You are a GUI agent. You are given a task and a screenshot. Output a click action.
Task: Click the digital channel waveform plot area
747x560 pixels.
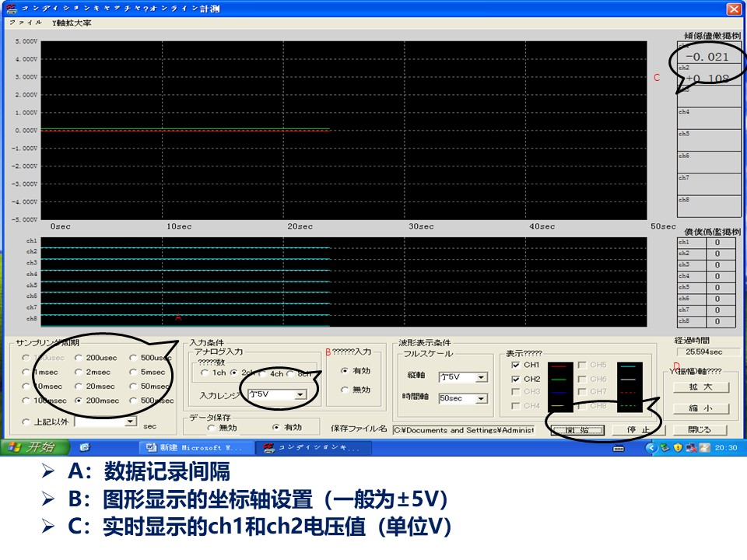coord(343,282)
